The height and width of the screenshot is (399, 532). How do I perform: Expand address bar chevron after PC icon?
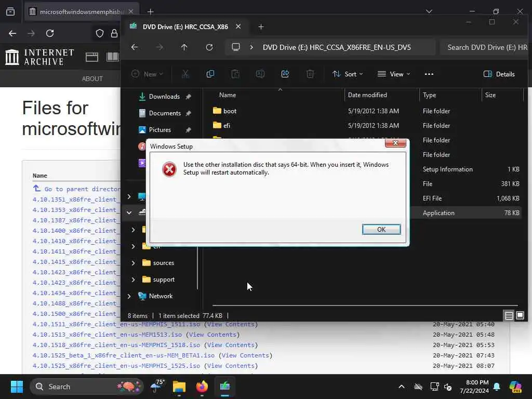coord(251,47)
